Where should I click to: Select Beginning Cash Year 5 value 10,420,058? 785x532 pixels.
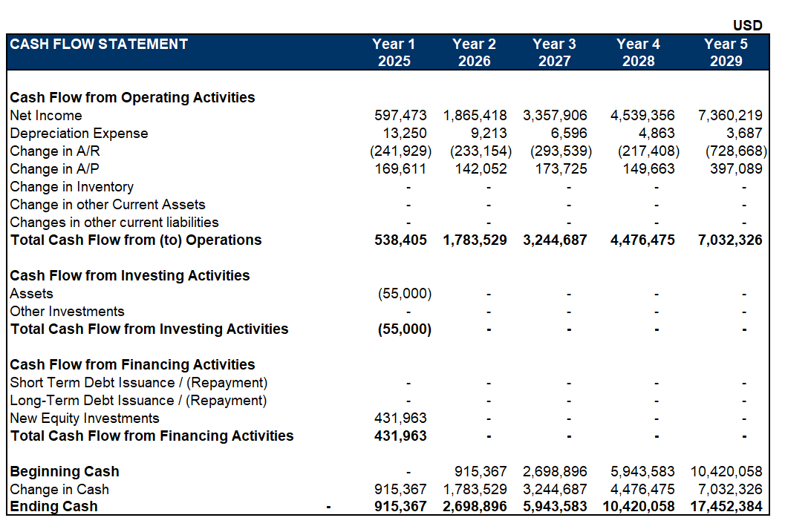tap(726, 472)
